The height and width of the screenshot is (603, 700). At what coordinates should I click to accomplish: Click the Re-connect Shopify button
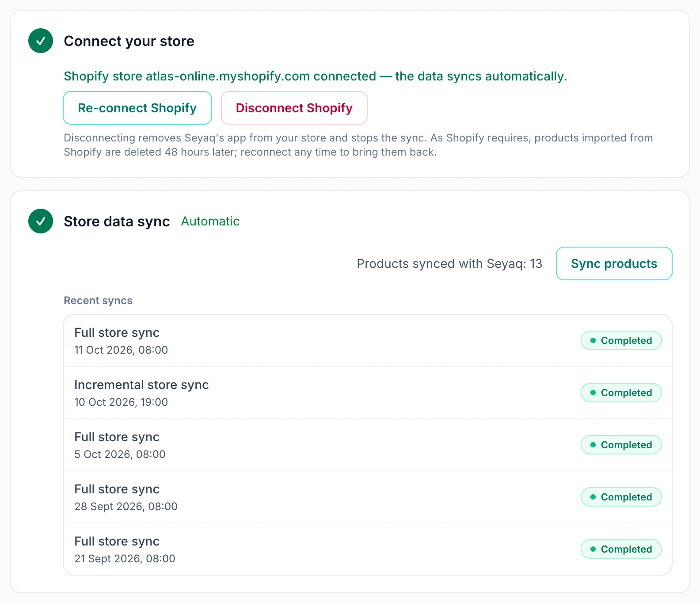137,108
